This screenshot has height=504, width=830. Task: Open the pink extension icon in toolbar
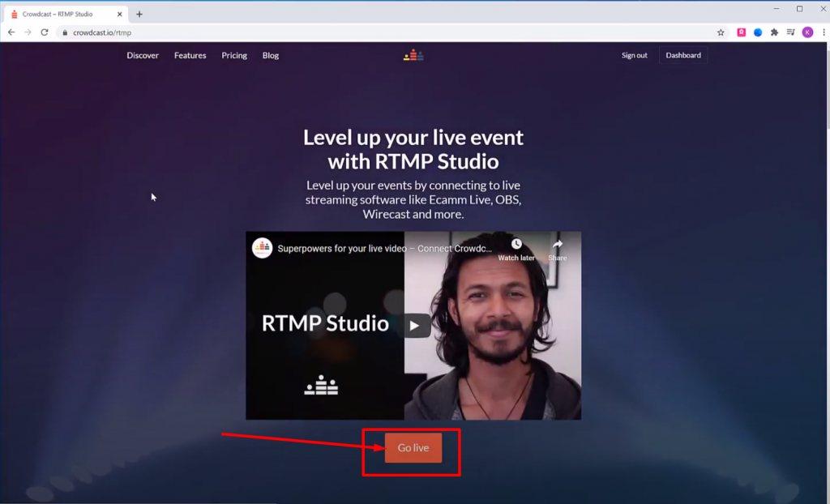click(x=741, y=32)
